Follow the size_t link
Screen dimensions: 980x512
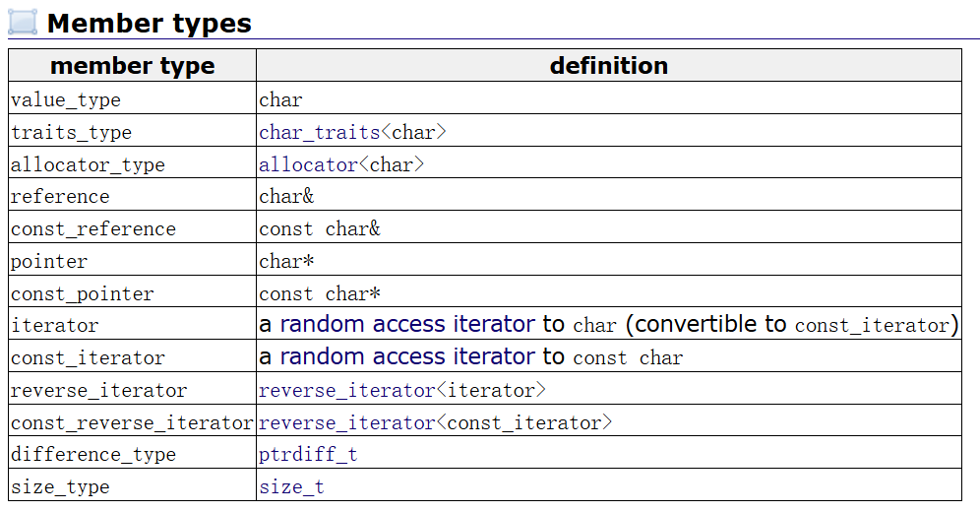(291, 486)
